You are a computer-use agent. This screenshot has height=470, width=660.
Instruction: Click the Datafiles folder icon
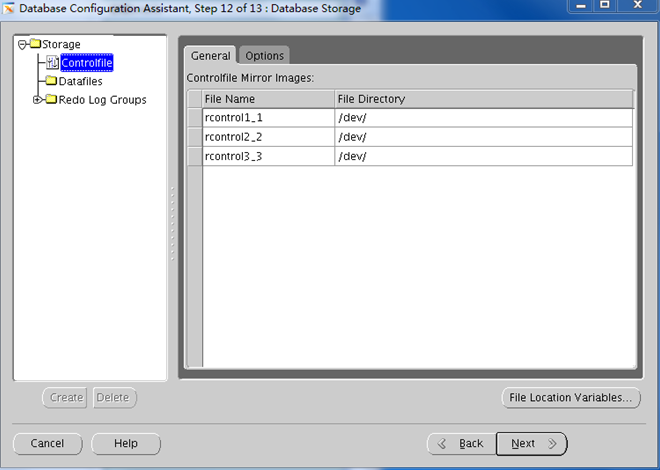click(x=51, y=80)
